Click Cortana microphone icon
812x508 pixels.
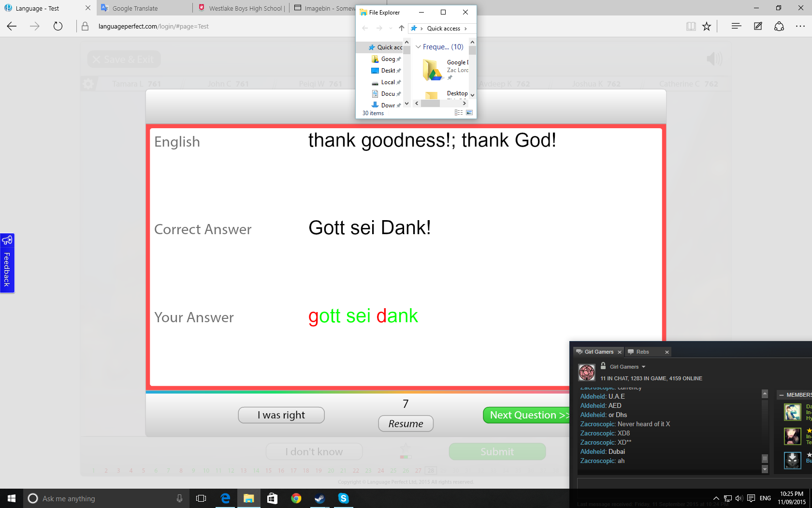179,498
